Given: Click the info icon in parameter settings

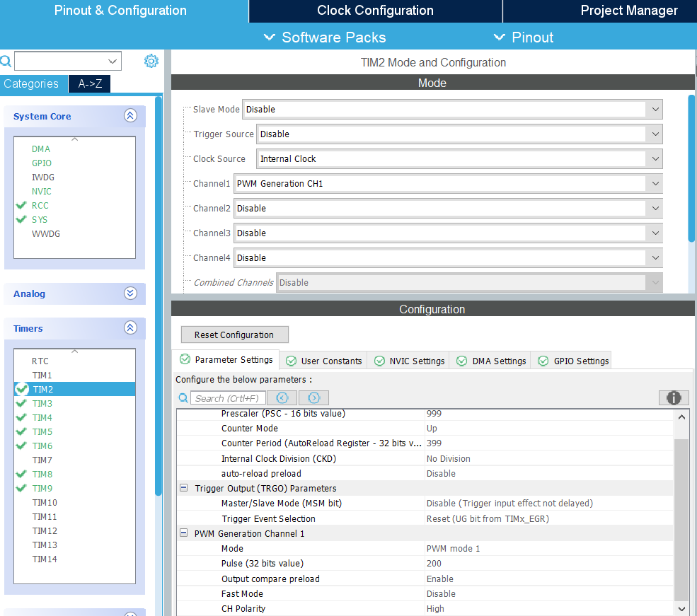Looking at the screenshot, I should [674, 397].
